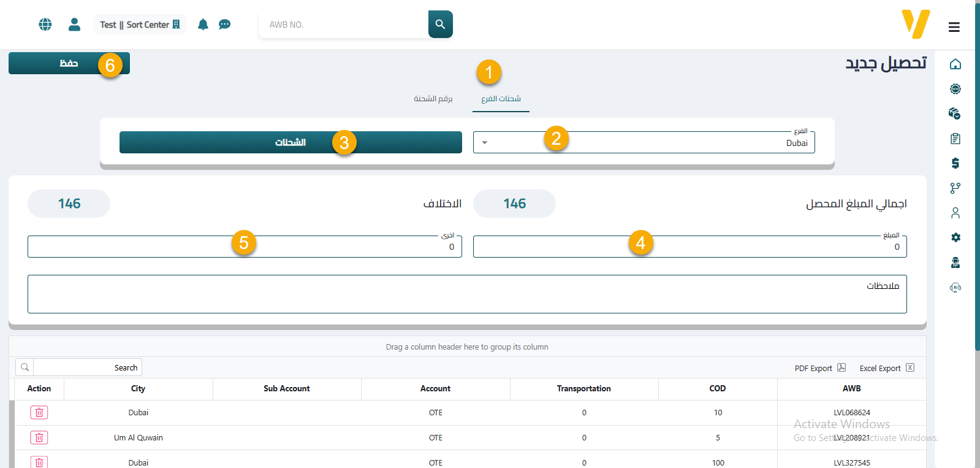Click the حفظ save button
Viewport: 980px width, 468px height.
tap(69, 63)
